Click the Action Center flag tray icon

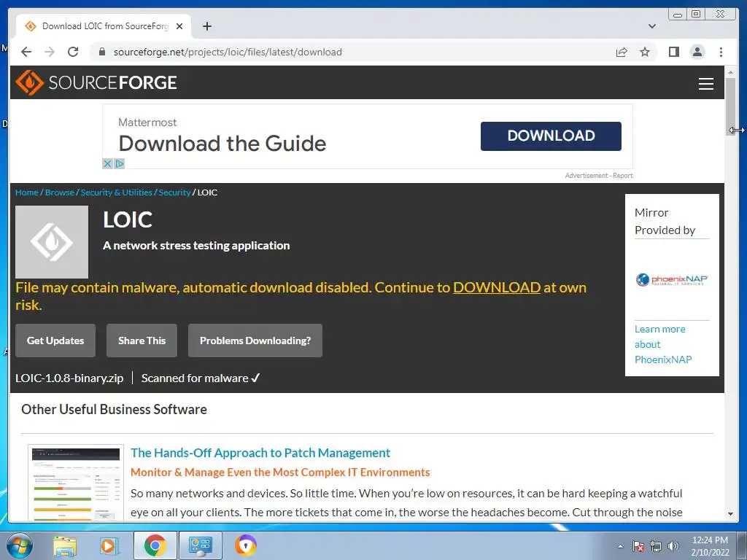pos(638,546)
